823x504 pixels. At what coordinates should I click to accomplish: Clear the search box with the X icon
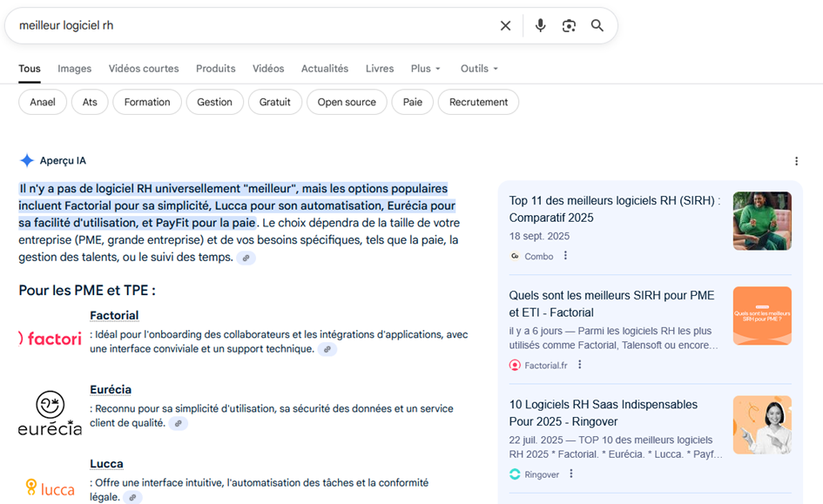point(505,26)
